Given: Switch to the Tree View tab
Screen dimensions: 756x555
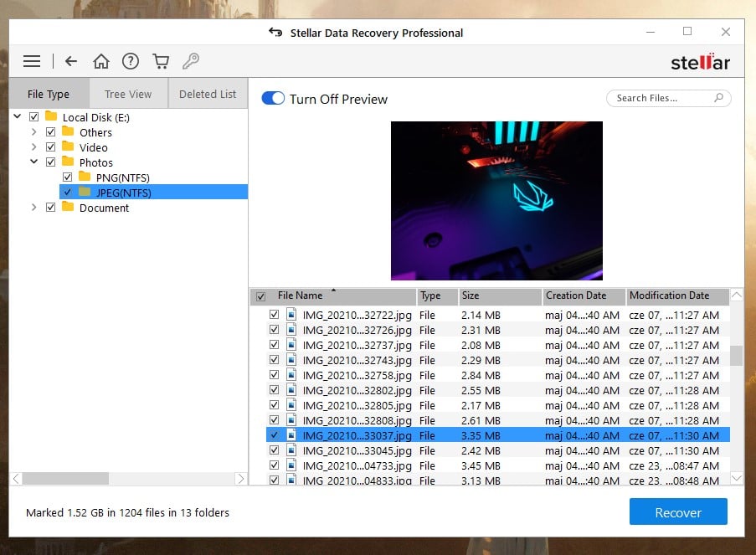Looking at the screenshot, I should pyautogui.click(x=128, y=94).
